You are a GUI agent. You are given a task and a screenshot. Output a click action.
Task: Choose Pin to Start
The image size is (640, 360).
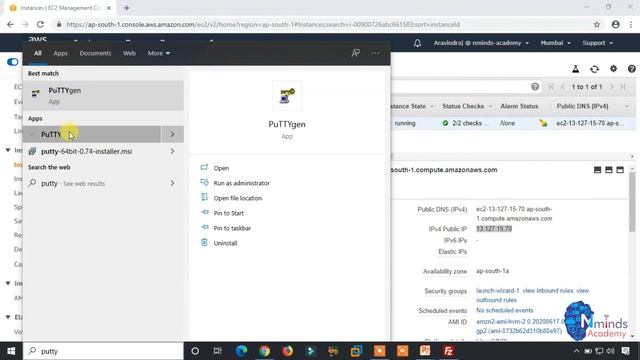click(x=229, y=213)
